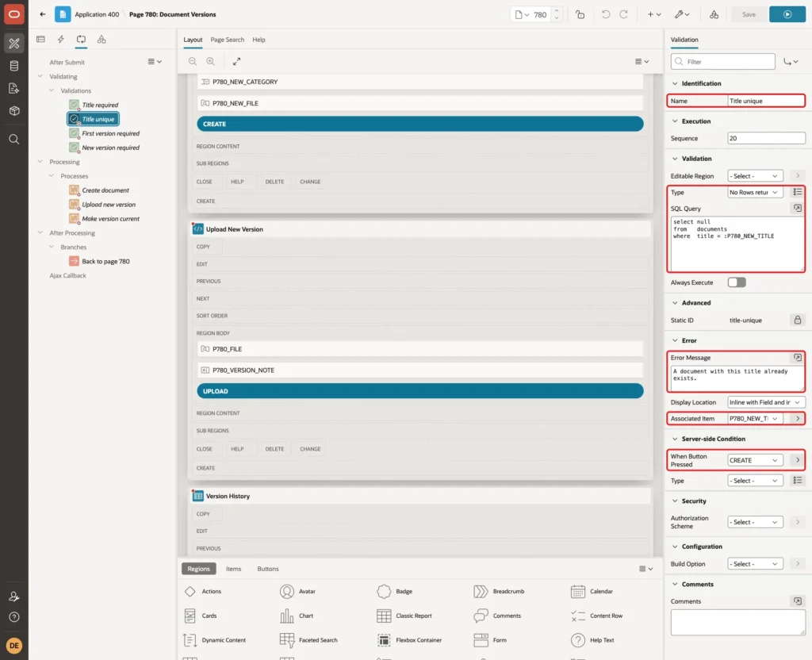
Task: Click the page lock icon
Action: coord(580,14)
